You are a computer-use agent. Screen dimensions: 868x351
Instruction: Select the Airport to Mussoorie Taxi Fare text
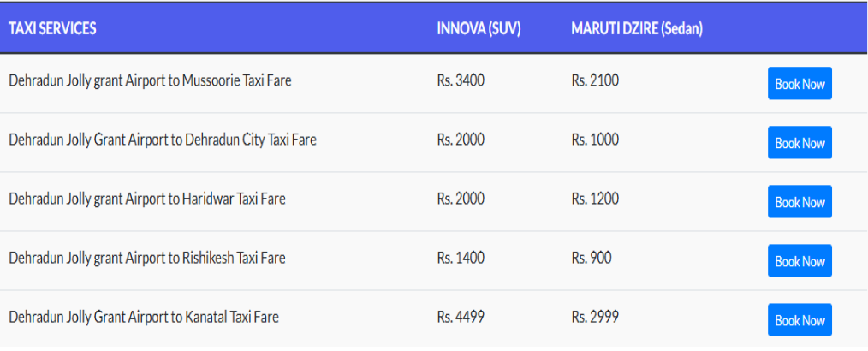[x=150, y=80]
